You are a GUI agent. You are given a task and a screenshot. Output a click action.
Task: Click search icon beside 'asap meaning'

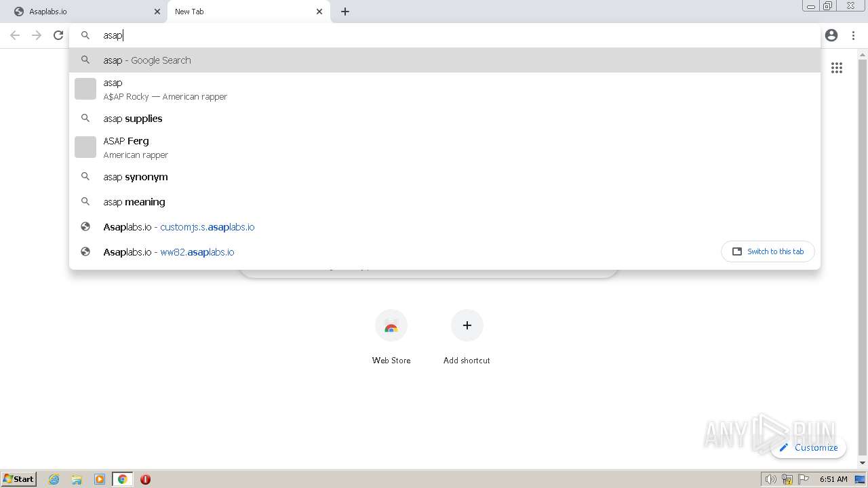(85, 201)
